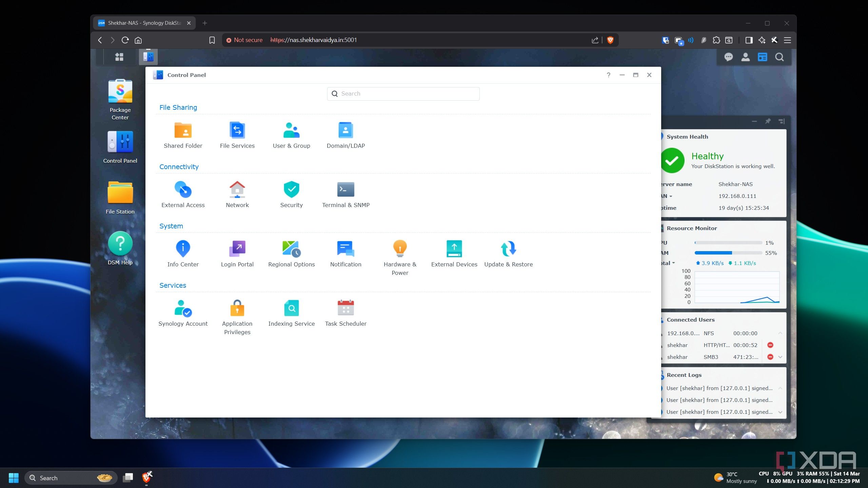868x488 pixels.
Task: Click the Control Panel search field
Action: point(403,94)
